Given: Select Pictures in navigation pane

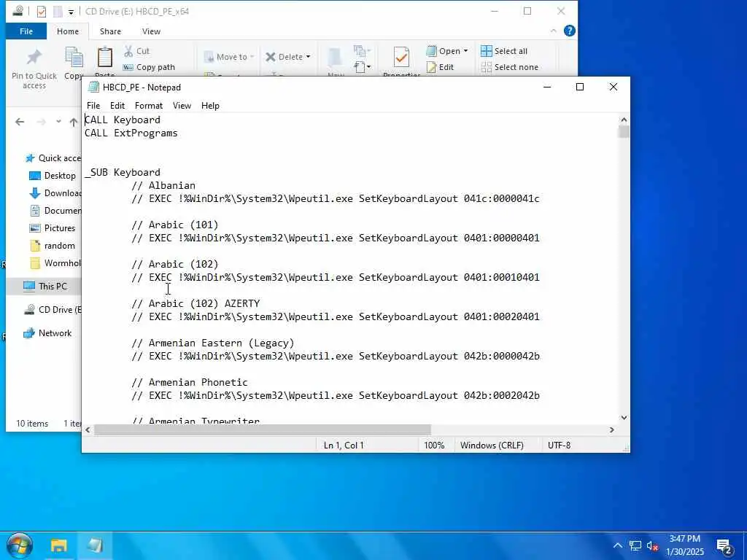Looking at the screenshot, I should point(53,228).
